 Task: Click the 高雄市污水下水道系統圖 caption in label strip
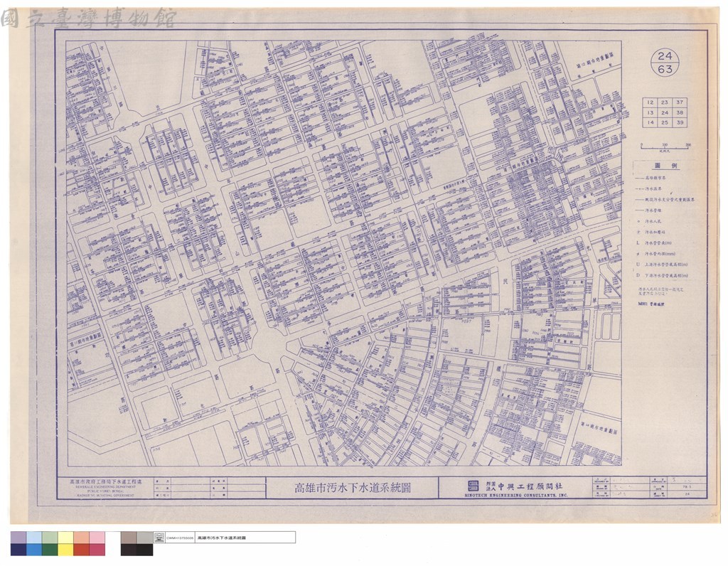click(222, 538)
